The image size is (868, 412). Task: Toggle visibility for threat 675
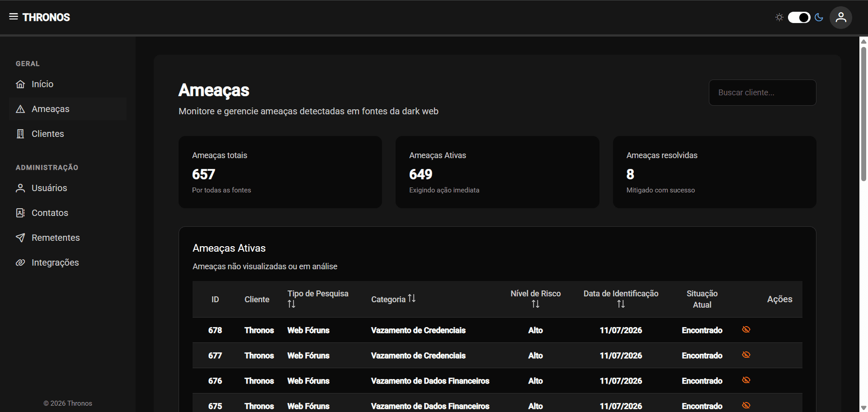[746, 405]
